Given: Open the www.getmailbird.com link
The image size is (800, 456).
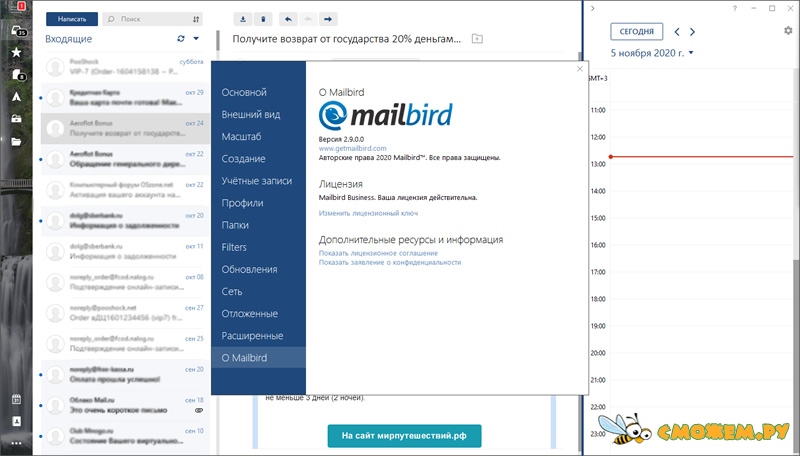Looking at the screenshot, I should (353, 148).
